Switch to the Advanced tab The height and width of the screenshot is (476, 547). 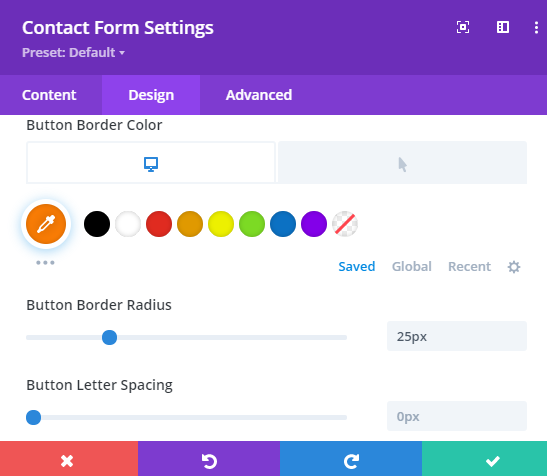(259, 95)
